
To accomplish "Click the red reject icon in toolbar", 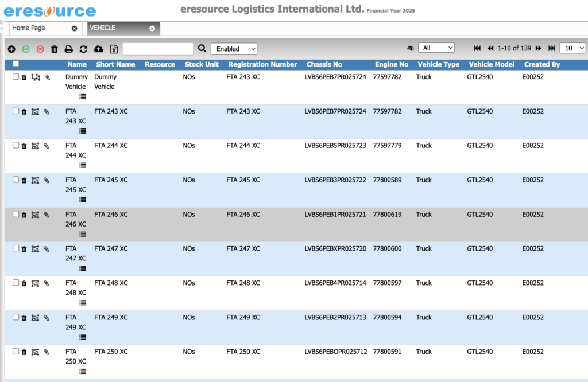I will [40, 49].
